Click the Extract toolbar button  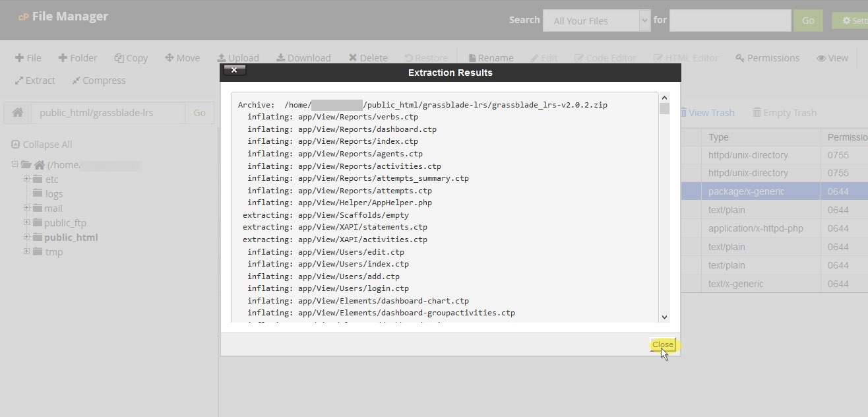click(x=35, y=80)
